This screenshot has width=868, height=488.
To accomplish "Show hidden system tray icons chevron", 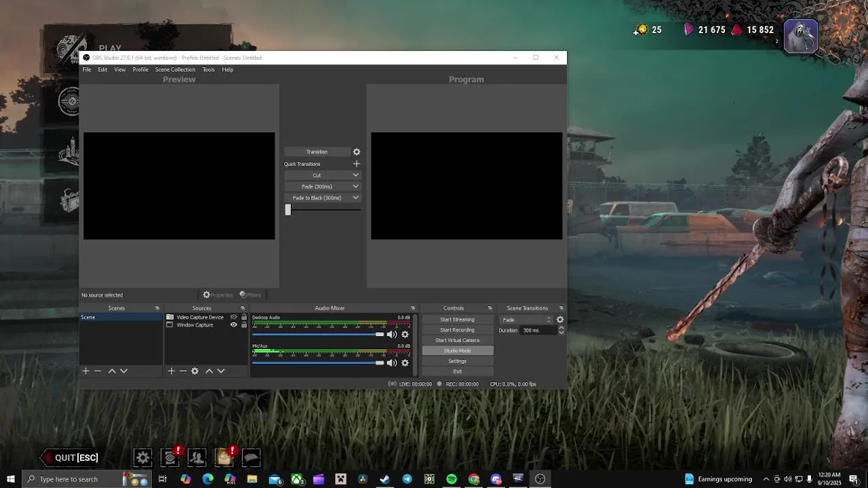I will pos(766,479).
